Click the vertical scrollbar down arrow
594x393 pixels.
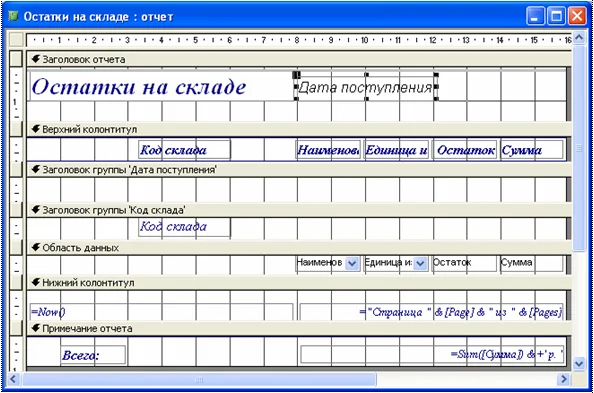(579, 364)
